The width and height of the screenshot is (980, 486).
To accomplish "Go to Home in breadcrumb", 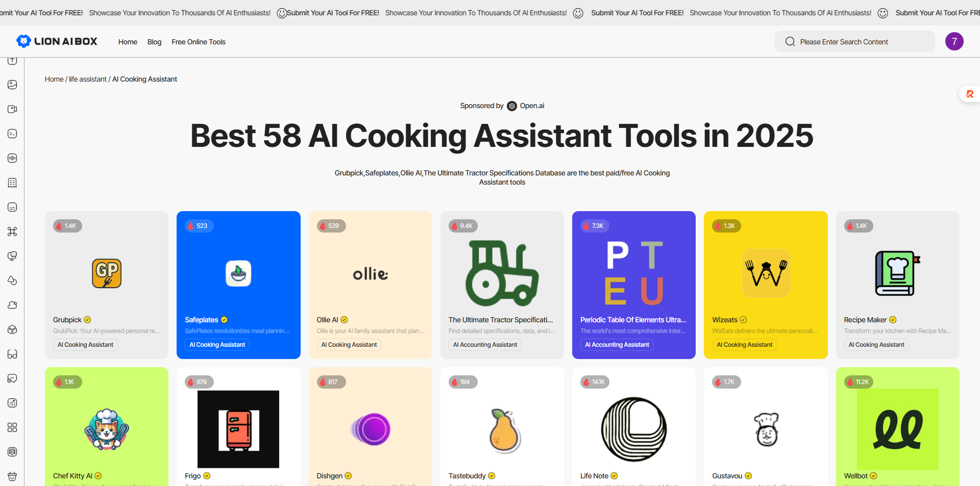I will [54, 79].
